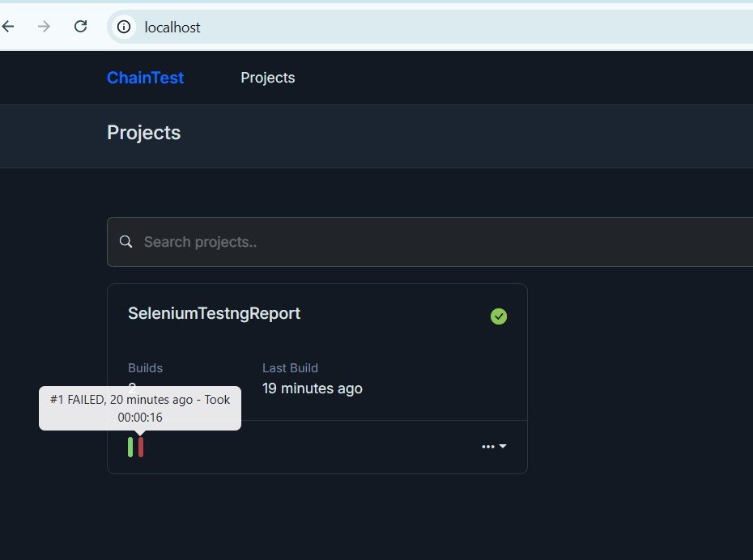
Task: Click the 'Builds' label
Action: (145, 368)
